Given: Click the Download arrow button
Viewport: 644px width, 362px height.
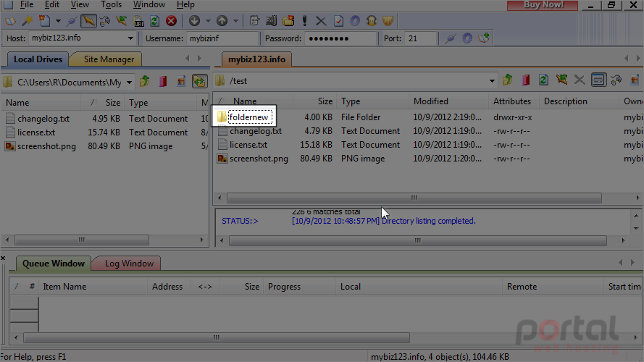Looking at the screenshot, I should 194,21.
